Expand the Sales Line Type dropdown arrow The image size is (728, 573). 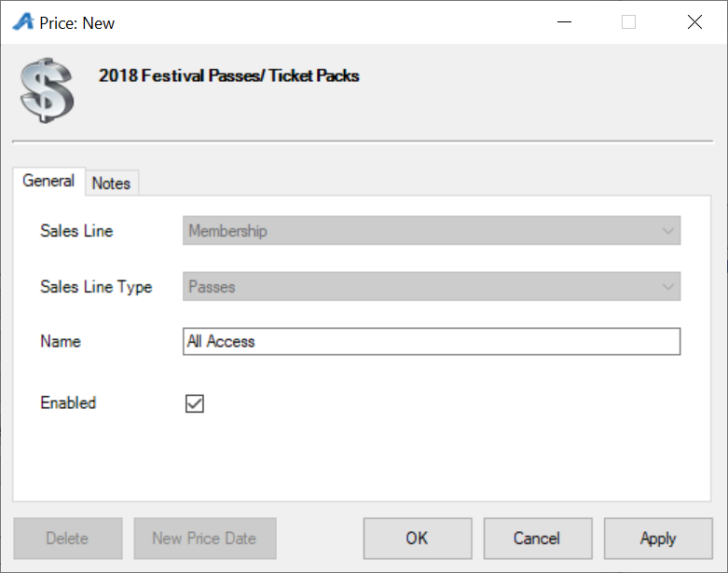668,286
